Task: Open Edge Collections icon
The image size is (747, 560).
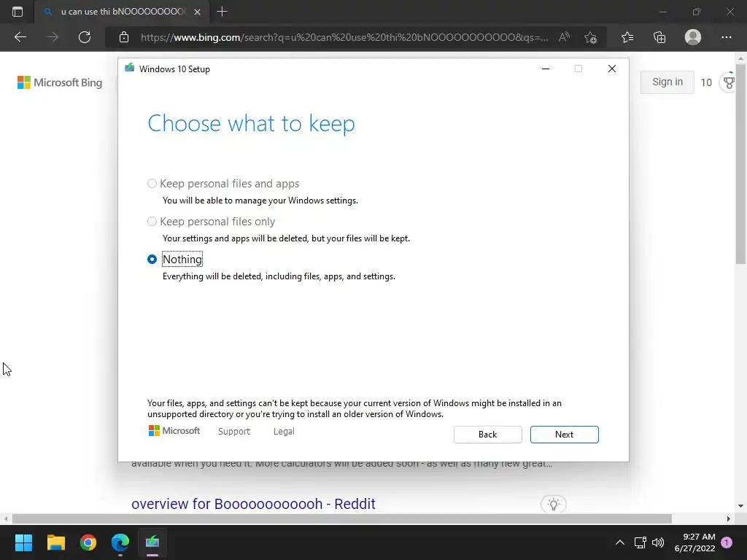Action: pos(659,37)
